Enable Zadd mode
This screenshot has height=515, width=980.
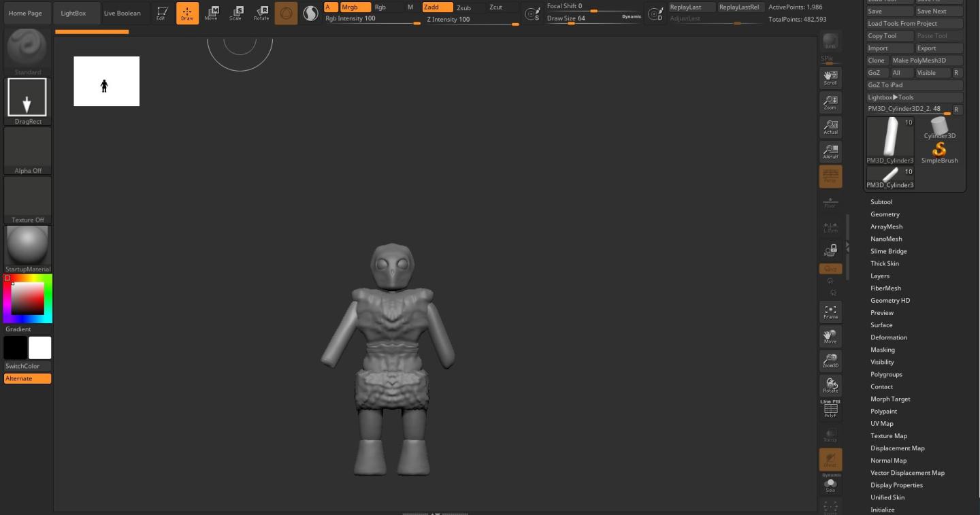[x=437, y=7]
